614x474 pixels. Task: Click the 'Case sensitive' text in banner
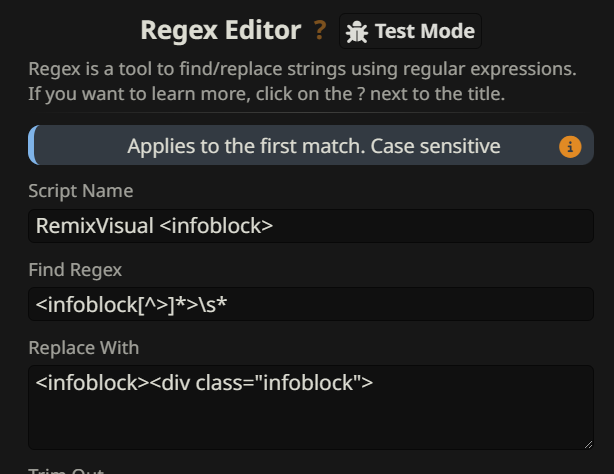coord(435,146)
